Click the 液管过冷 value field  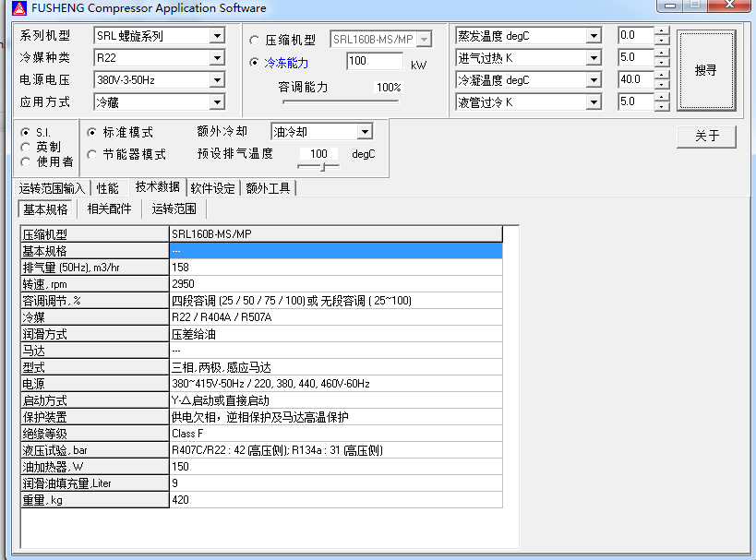click(x=635, y=101)
